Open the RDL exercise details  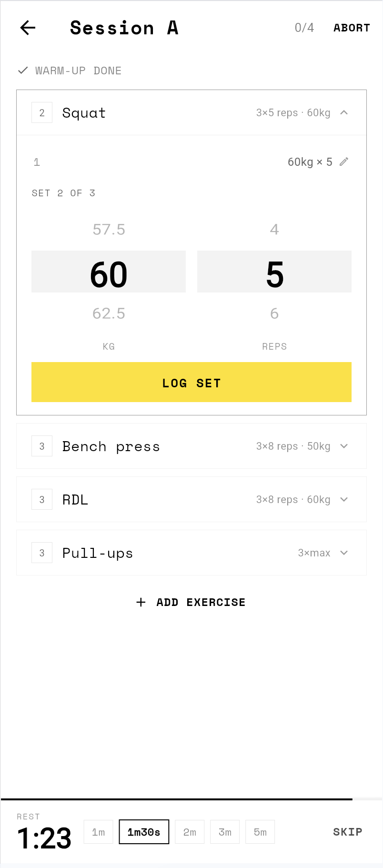[x=343, y=499]
